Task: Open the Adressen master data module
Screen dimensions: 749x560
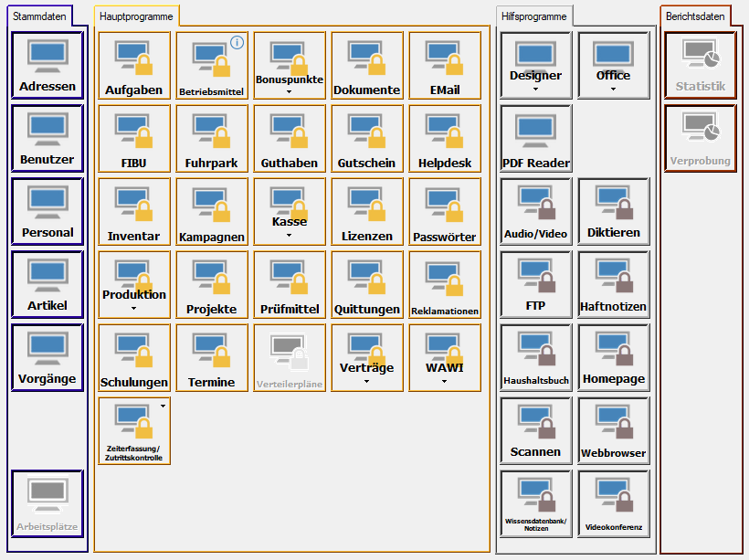Action: pyautogui.click(x=47, y=66)
